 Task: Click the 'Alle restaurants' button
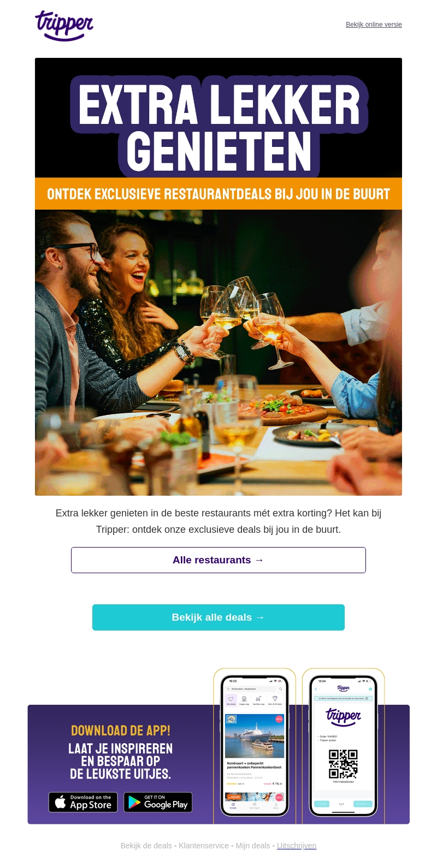[218, 560]
